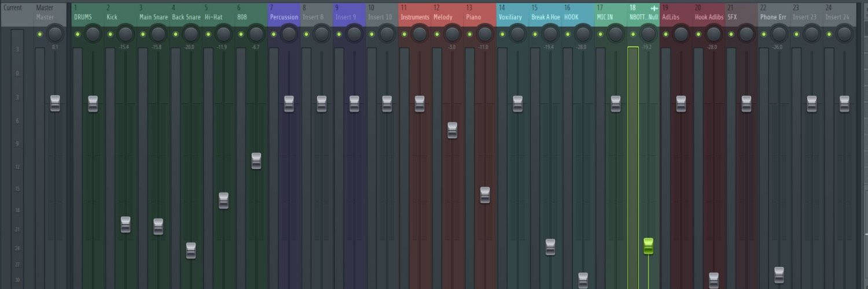Viewport: 868px width, 289px height.
Task: Mute the Instruments bus track
Action: [x=404, y=34]
